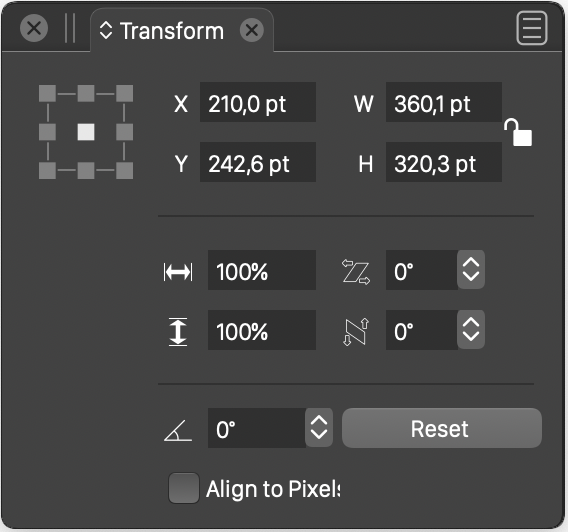Open the Transform panel options menu
Viewport: 568px width, 532px height.
coord(531,28)
